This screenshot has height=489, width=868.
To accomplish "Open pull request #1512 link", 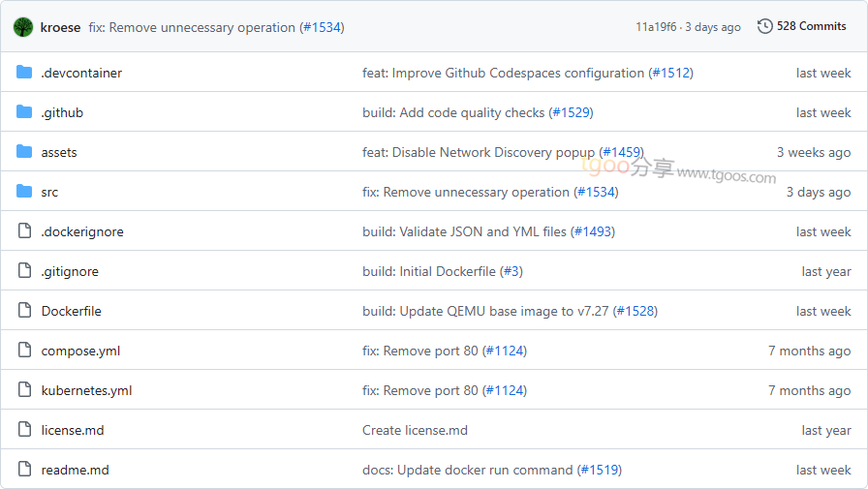I will click(x=670, y=73).
